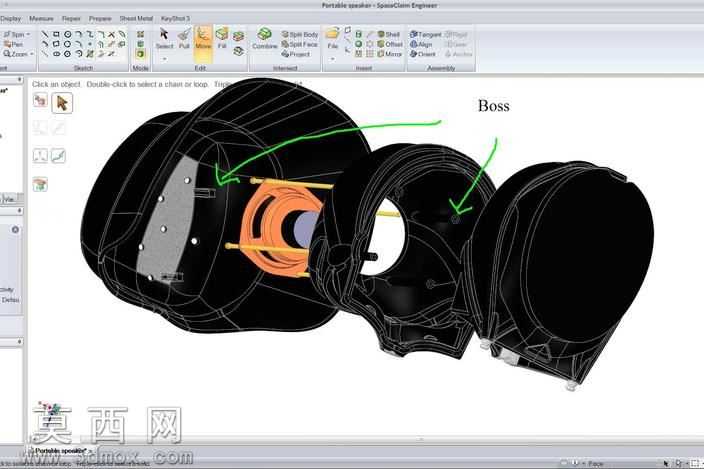
Task: Click the upper stacked icon next to Fill
Action: click(238, 36)
